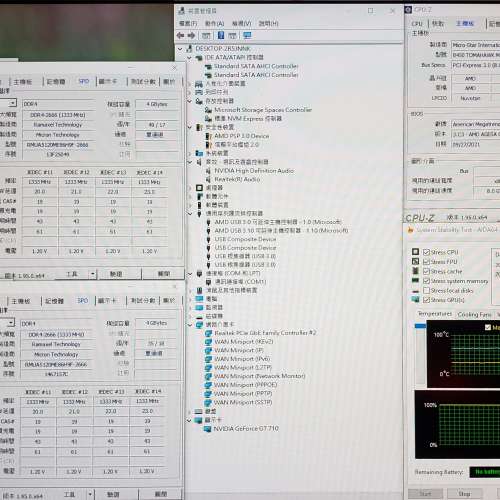
Task: Click the blue help/properties toolbar icon
Action: (x=221, y=35)
